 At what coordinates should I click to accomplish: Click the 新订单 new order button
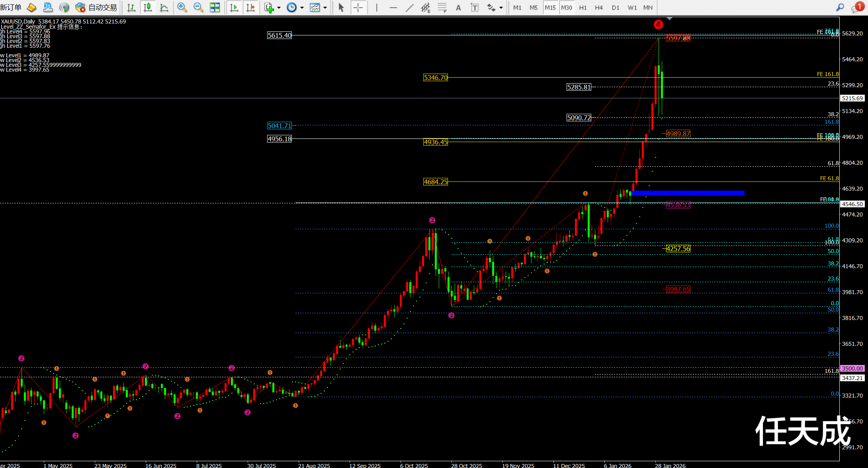point(11,7)
